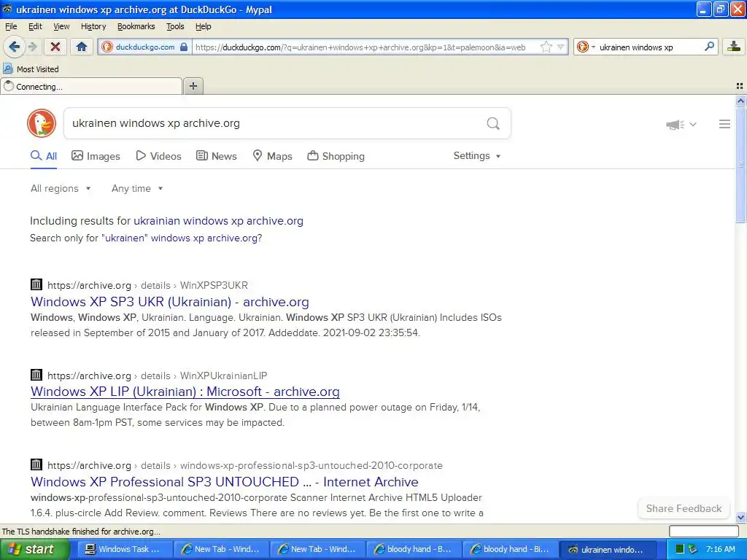Go back with the browser Back arrow
This screenshot has height=560, width=747.
(x=14, y=47)
